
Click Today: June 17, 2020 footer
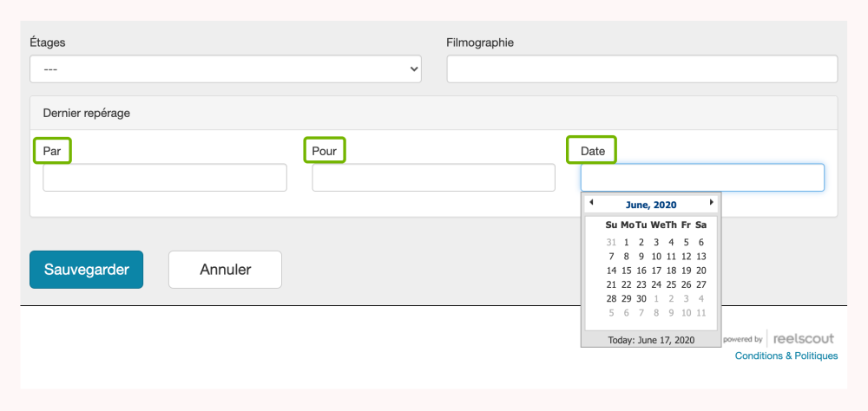coord(651,340)
